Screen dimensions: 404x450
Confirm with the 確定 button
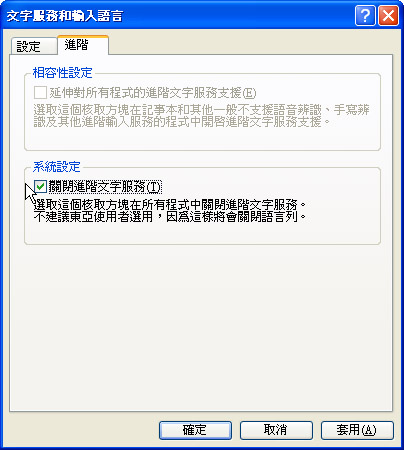pyautogui.click(x=195, y=430)
